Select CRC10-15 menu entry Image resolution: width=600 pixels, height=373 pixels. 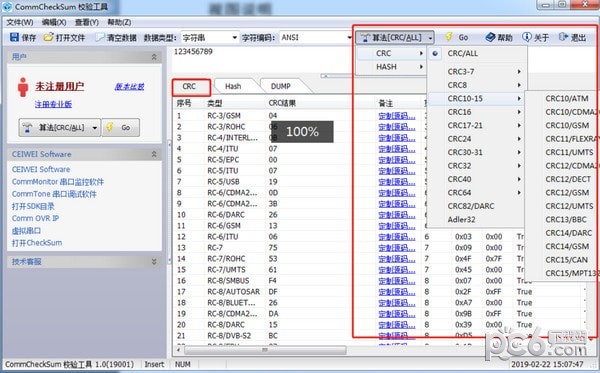476,99
